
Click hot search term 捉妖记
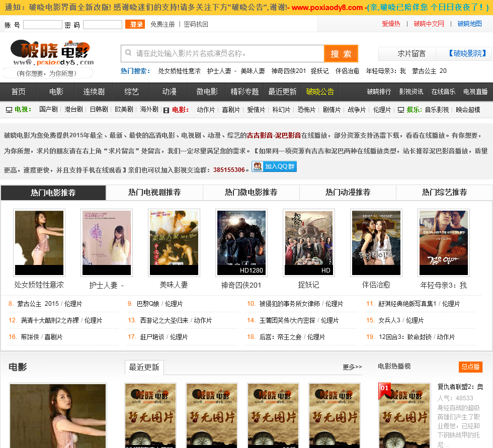[320, 71]
